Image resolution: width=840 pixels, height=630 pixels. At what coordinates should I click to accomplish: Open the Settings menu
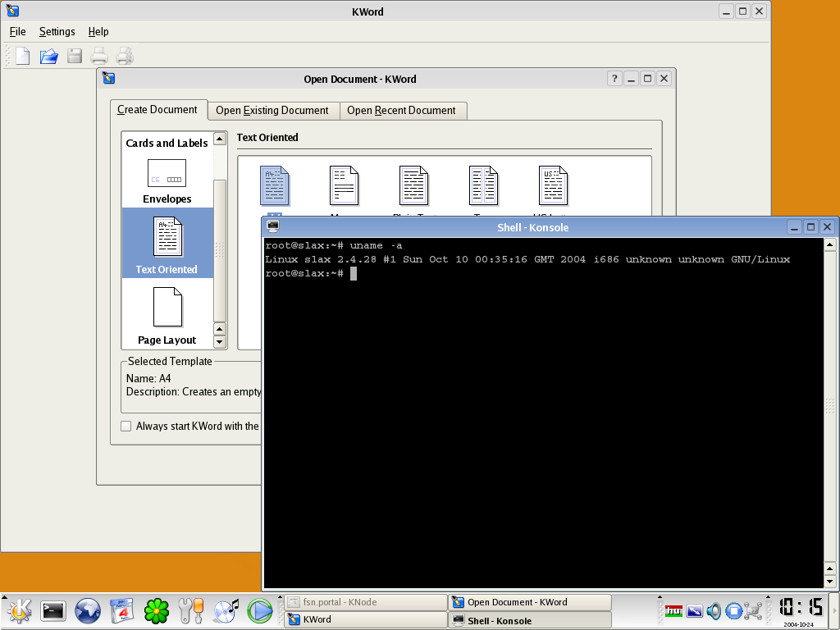coord(57,32)
